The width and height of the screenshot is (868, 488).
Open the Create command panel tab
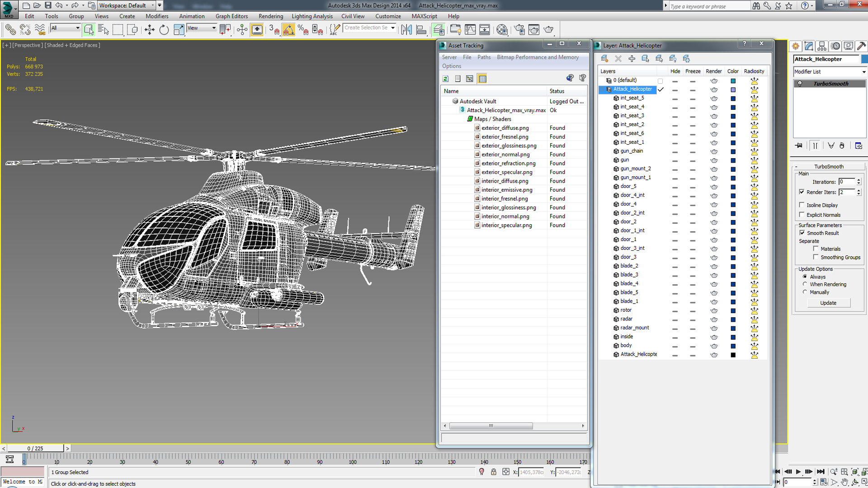coord(796,46)
